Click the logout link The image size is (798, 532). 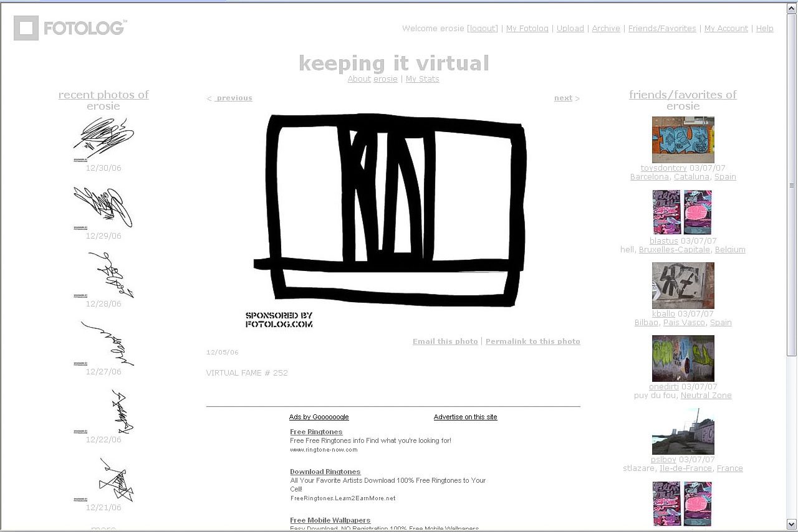[483, 29]
